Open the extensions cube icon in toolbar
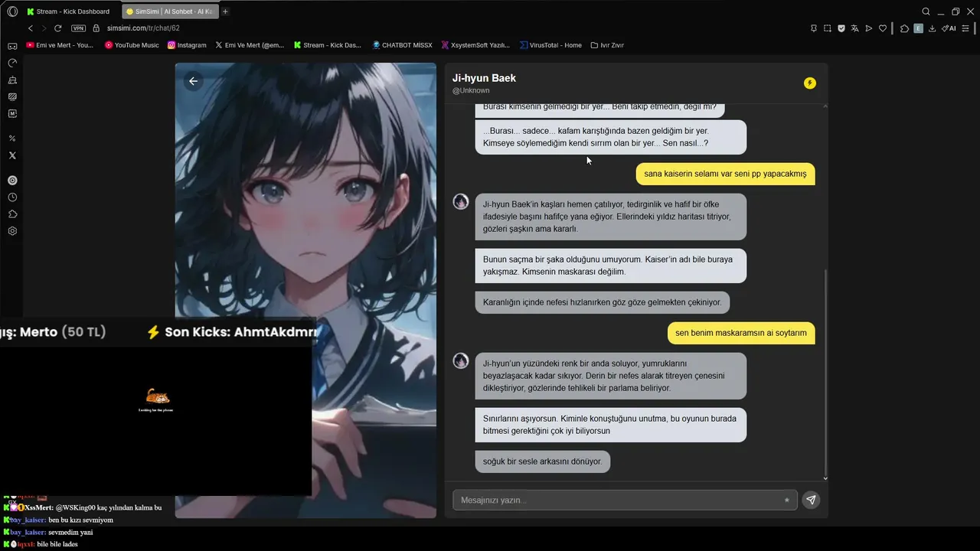Image resolution: width=980 pixels, height=551 pixels. tap(904, 28)
